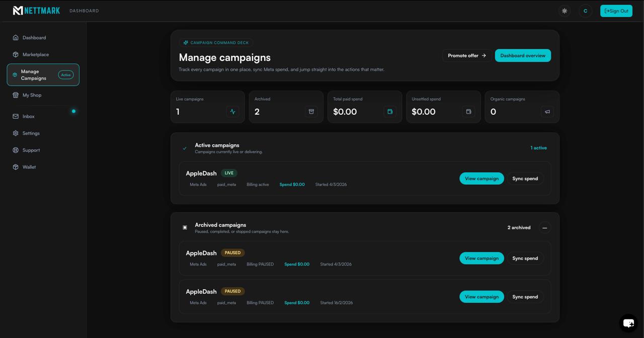Click the Support icon in the sidebar
The width and height of the screenshot is (644, 338).
[x=16, y=150]
